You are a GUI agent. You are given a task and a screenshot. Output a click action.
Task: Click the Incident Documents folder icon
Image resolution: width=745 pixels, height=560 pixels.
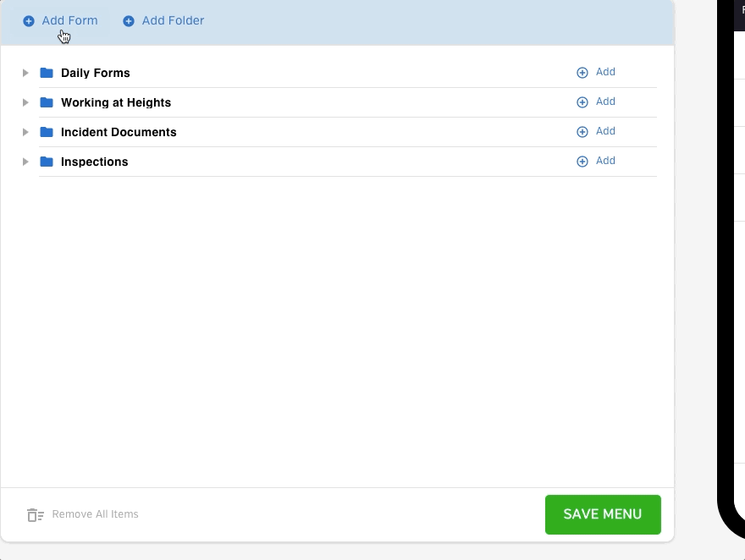[x=47, y=132]
